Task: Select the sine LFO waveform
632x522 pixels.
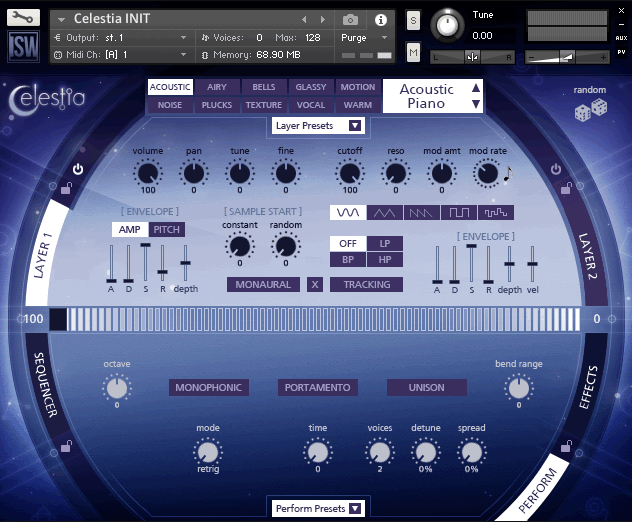Action: click(x=348, y=212)
